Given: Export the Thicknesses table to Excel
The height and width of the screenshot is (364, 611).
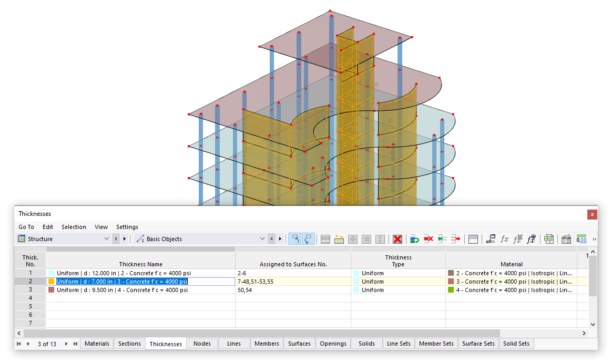Looking at the screenshot, I should (x=548, y=239).
